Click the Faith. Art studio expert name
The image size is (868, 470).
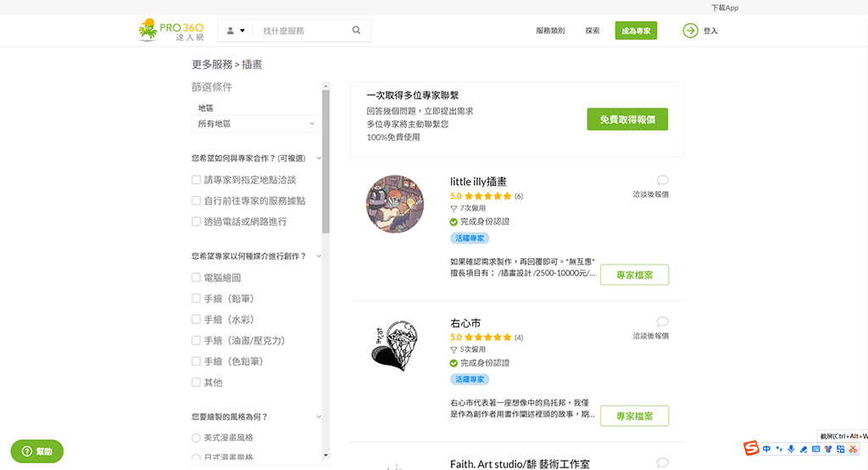(x=520, y=464)
